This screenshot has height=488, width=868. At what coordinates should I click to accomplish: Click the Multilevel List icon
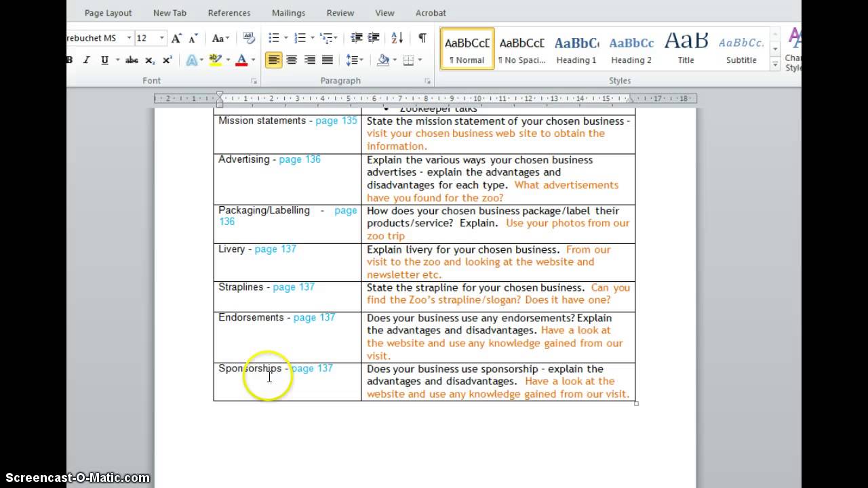click(326, 38)
